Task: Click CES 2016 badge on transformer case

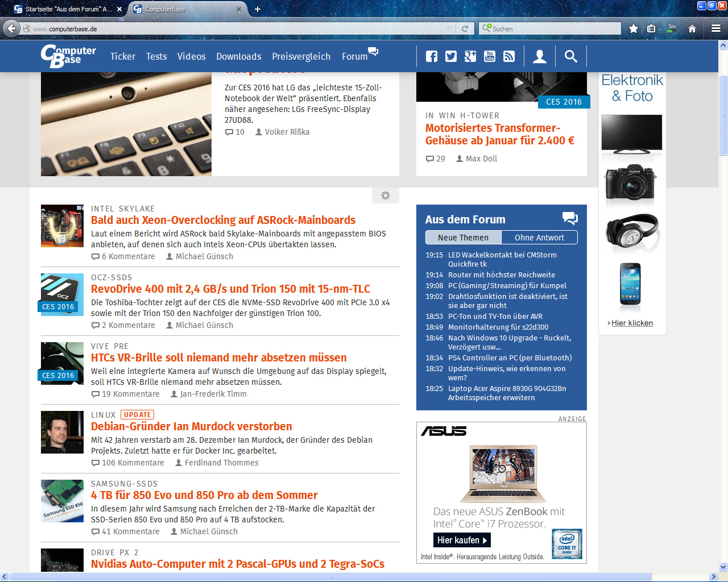Action: point(564,102)
